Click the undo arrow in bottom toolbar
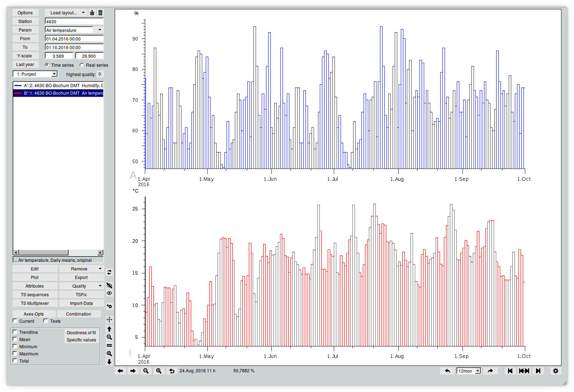 click(172, 371)
